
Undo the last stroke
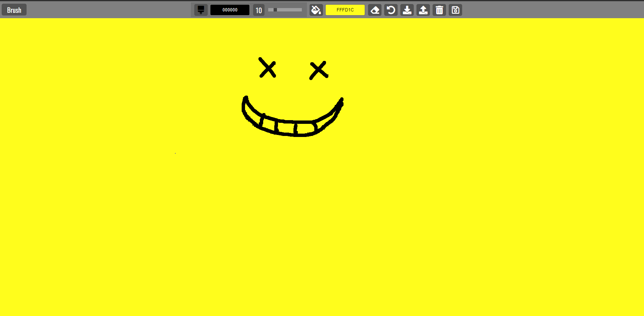click(x=391, y=10)
